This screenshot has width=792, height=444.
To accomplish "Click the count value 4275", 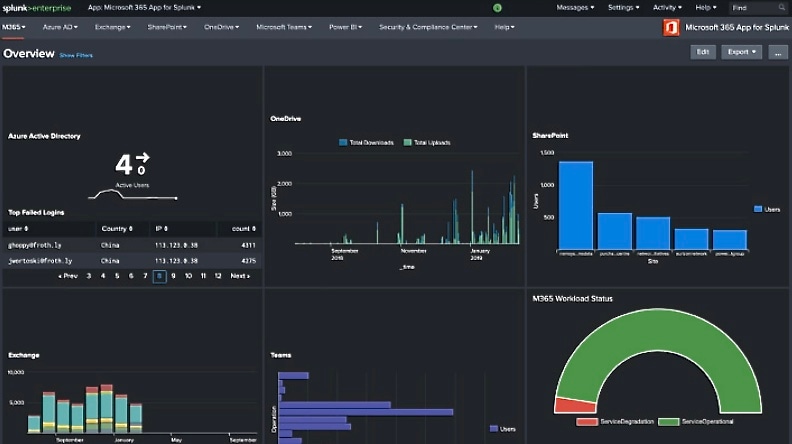I will 248,261.
